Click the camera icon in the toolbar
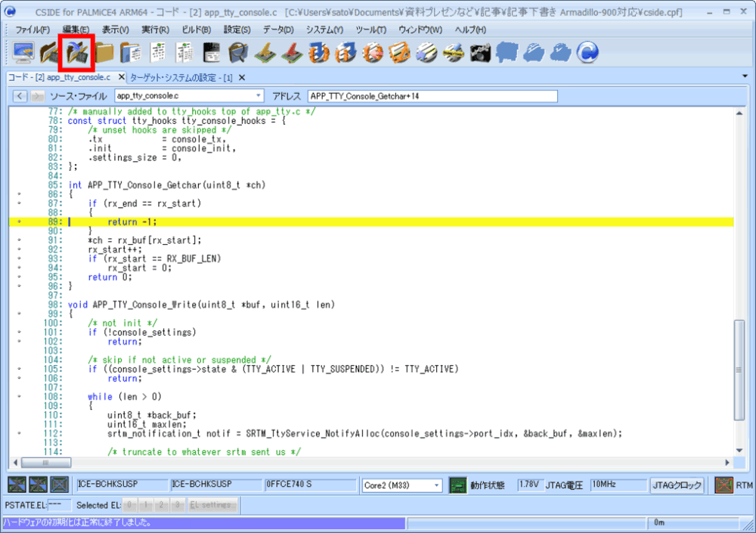This screenshot has height=533, width=756. (480, 52)
